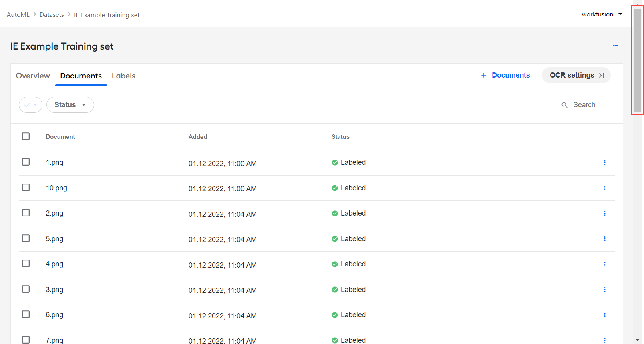The height and width of the screenshot is (344, 644).
Task: Click the Added date for 2.png
Action: click(223, 214)
